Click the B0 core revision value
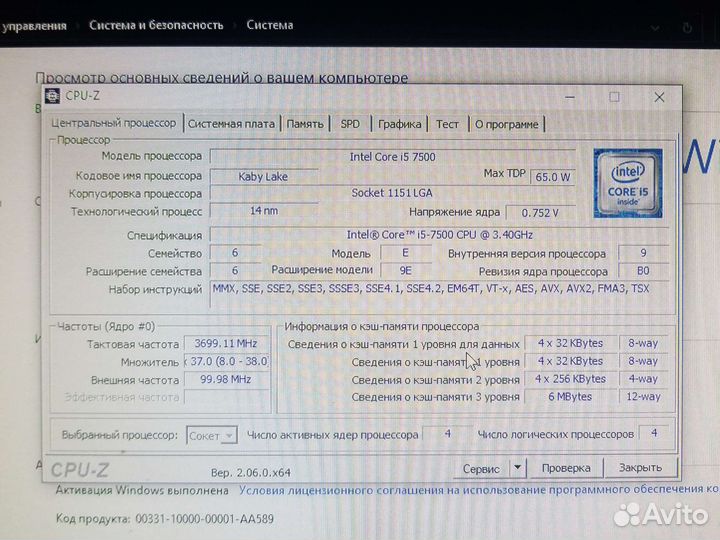 pos(643,271)
